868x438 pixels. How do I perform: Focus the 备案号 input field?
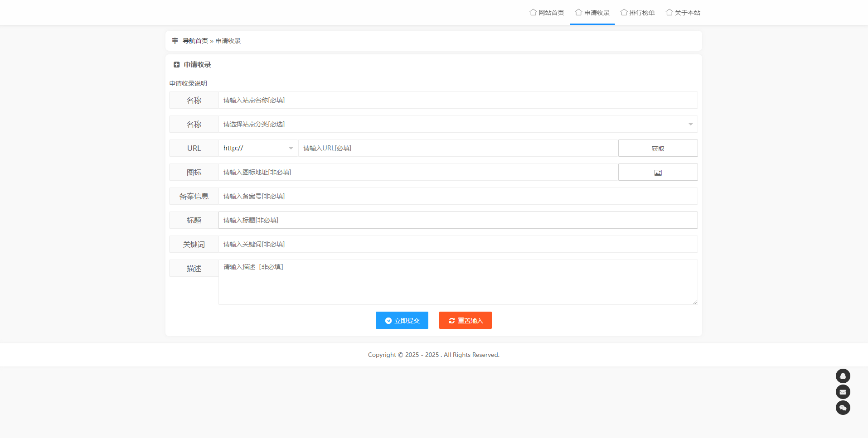point(458,196)
